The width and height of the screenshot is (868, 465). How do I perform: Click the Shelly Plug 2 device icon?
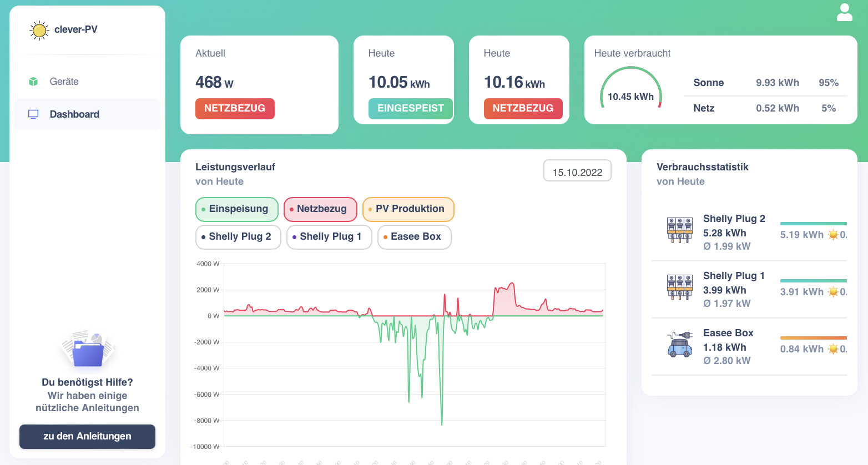coord(680,230)
